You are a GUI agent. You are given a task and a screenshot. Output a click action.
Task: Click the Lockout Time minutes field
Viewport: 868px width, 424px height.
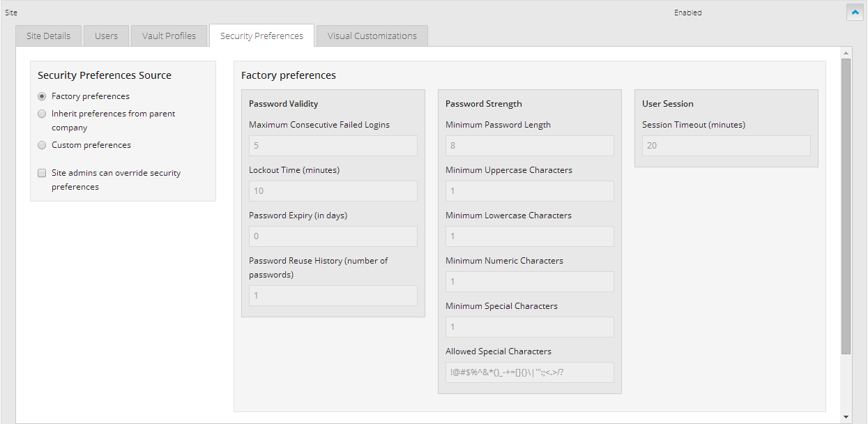point(333,190)
